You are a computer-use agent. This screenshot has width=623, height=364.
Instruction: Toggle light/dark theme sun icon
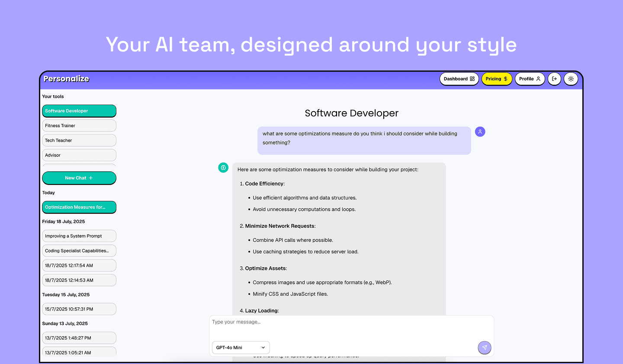point(571,79)
